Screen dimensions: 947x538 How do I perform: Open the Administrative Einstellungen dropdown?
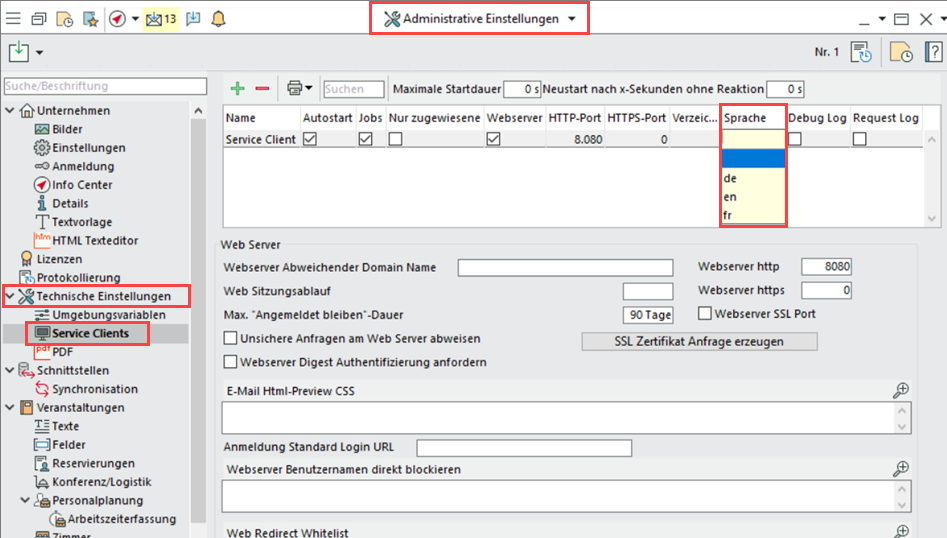[479, 19]
